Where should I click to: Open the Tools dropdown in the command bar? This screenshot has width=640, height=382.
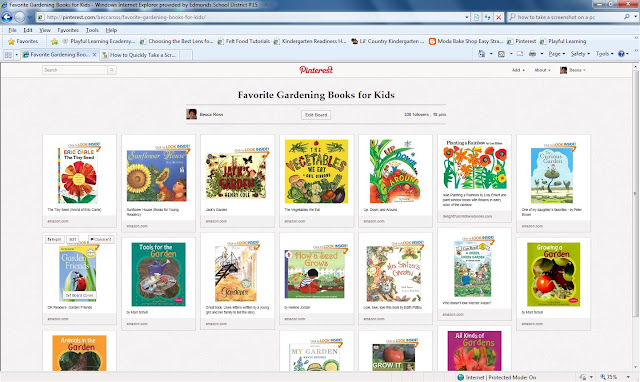coord(604,54)
